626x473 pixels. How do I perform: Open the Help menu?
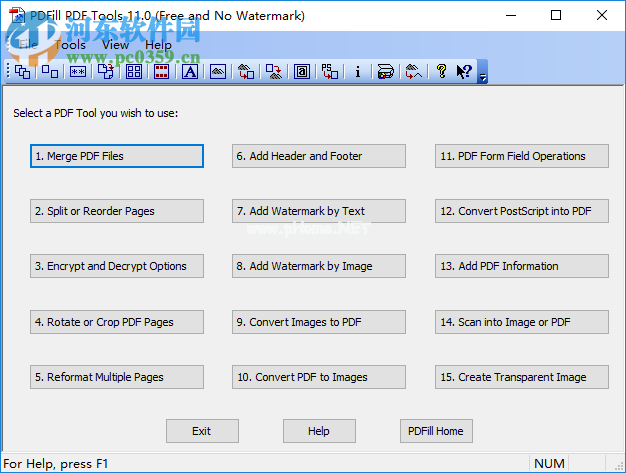(158, 45)
